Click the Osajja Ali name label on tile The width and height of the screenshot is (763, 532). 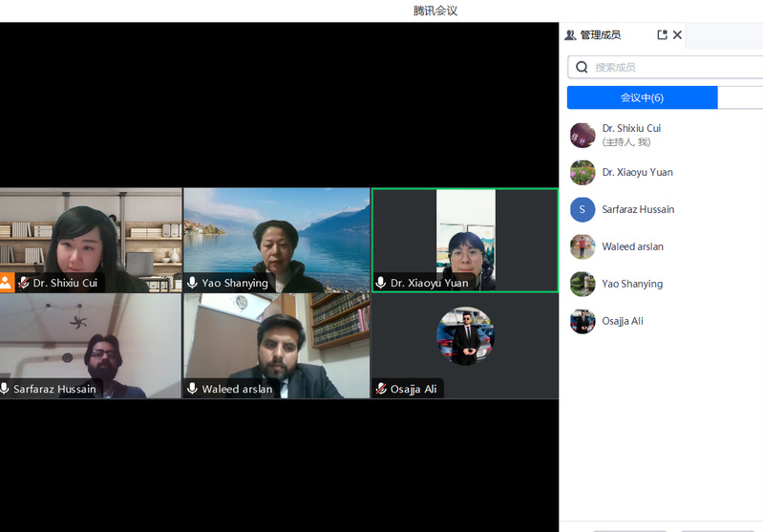click(x=413, y=389)
